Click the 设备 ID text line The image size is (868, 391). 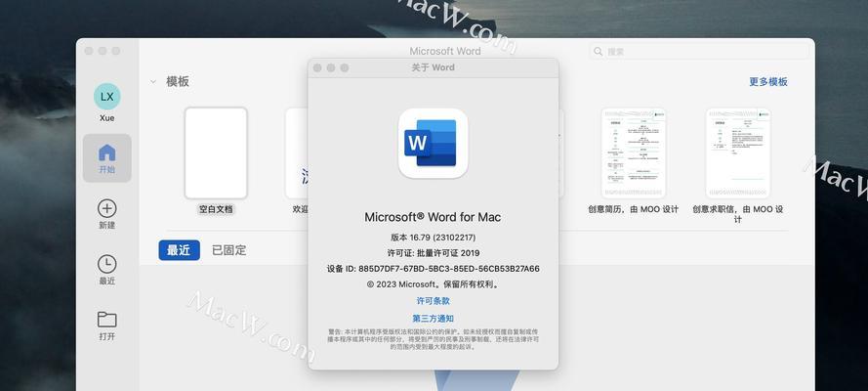pyautogui.click(x=433, y=269)
